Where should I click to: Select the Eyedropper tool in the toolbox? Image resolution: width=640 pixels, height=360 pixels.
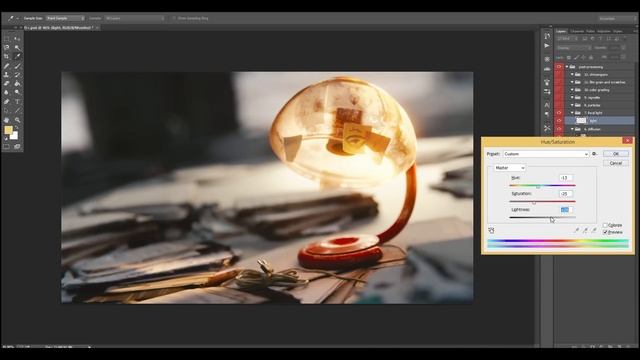[x=17, y=56]
